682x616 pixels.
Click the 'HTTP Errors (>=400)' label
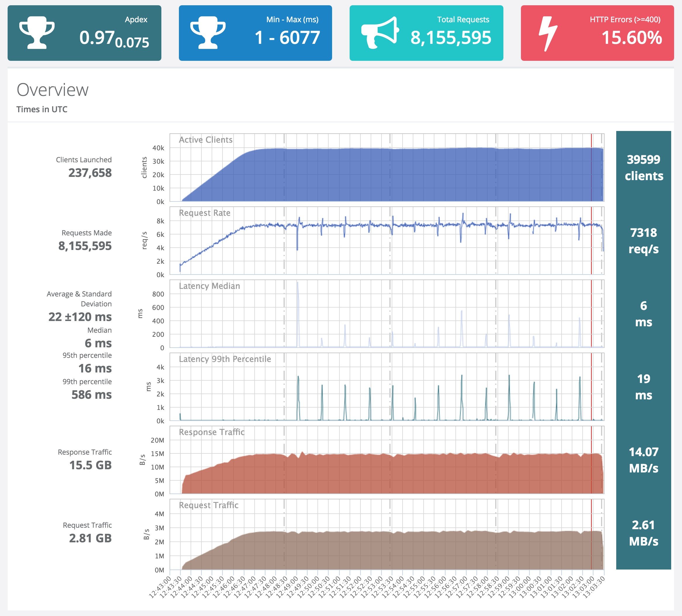coord(625,20)
